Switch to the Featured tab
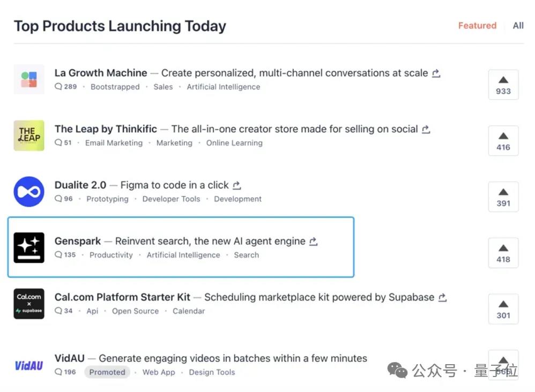This screenshot has height=392, width=535. coord(477,26)
